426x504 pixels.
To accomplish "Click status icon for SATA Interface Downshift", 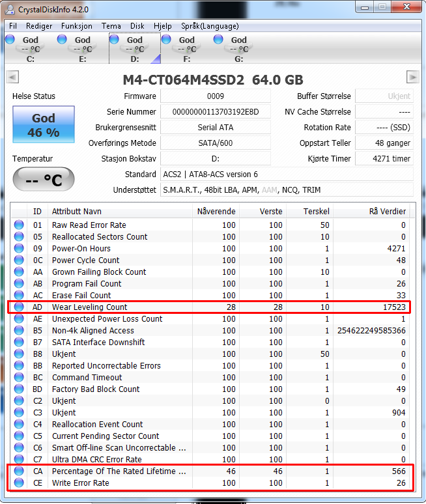I will 19,342.
